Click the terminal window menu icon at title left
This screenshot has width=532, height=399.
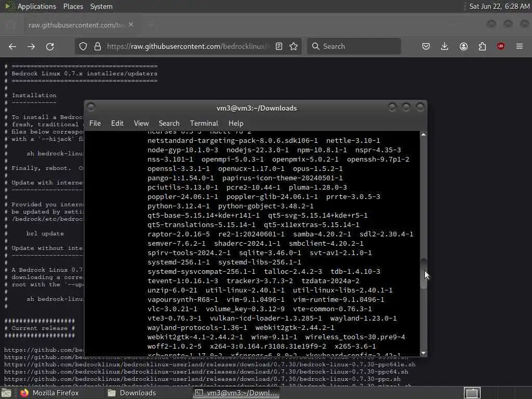(91, 107)
